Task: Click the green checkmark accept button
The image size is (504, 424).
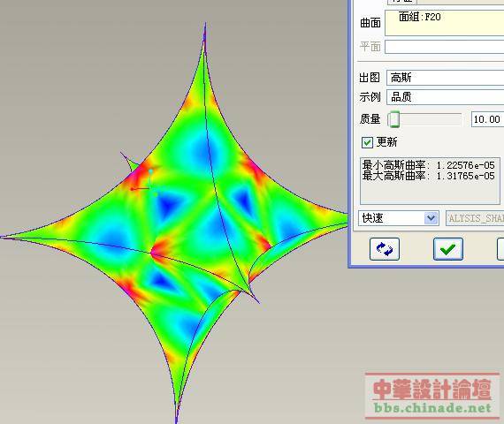Action: (x=447, y=249)
